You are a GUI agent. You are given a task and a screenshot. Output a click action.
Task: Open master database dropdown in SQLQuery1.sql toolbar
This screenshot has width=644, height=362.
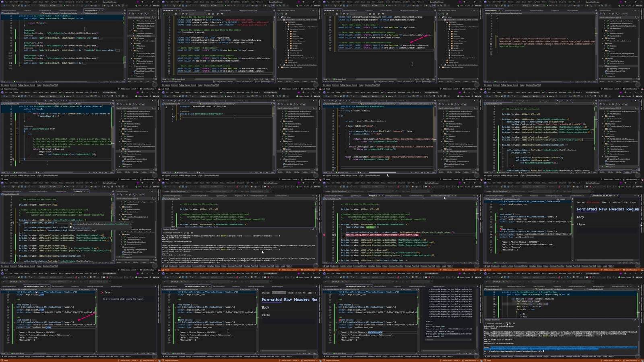[197, 14]
